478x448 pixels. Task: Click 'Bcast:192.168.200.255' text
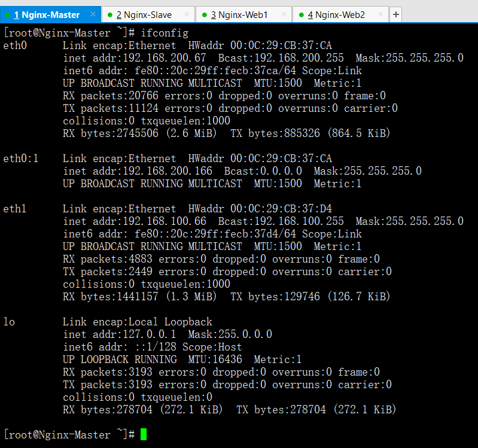pos(281,58)
